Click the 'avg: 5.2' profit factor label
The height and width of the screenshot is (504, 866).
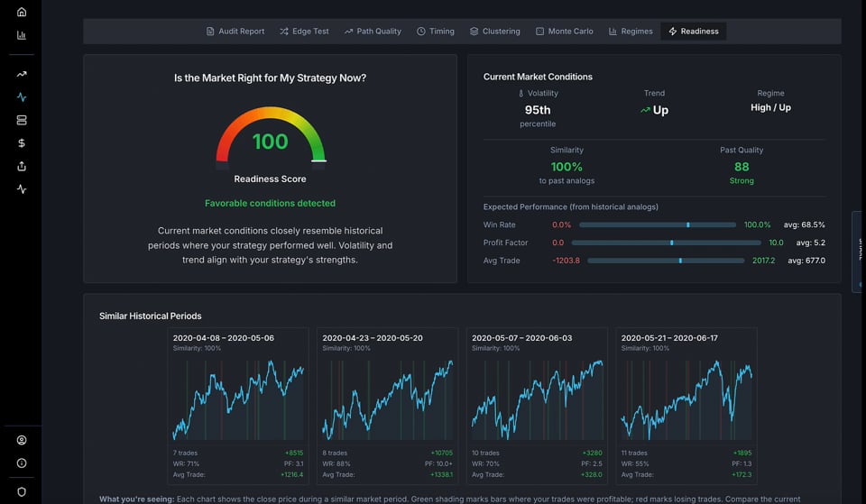(811, 243)
